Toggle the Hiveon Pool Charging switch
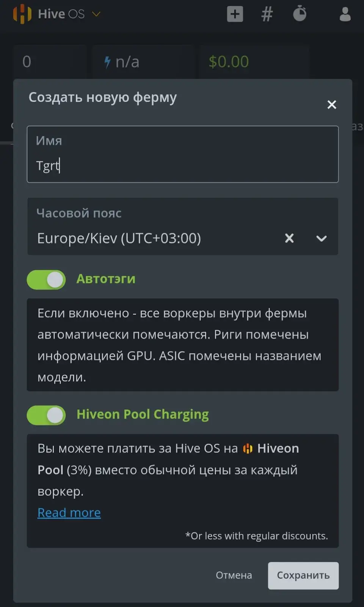364x607 pixels. (46, 415)
